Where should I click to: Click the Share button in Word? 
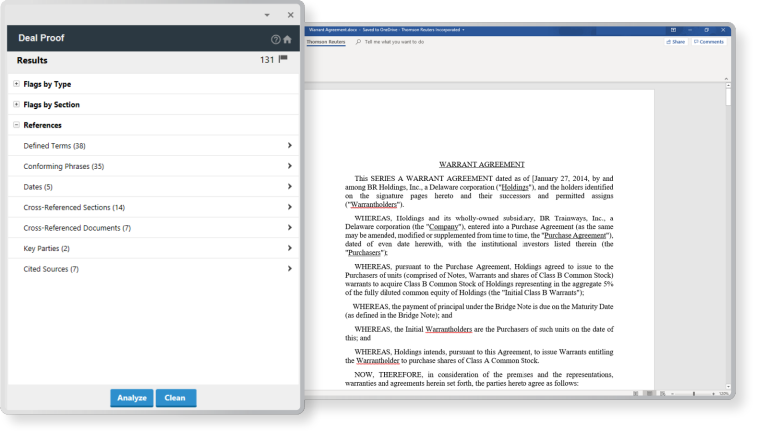point(677,42)
